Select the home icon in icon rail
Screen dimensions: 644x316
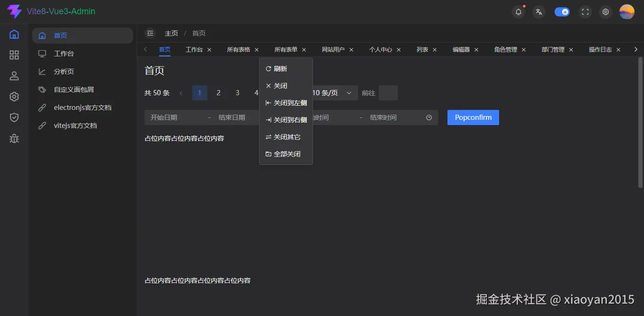coord(14,34)
